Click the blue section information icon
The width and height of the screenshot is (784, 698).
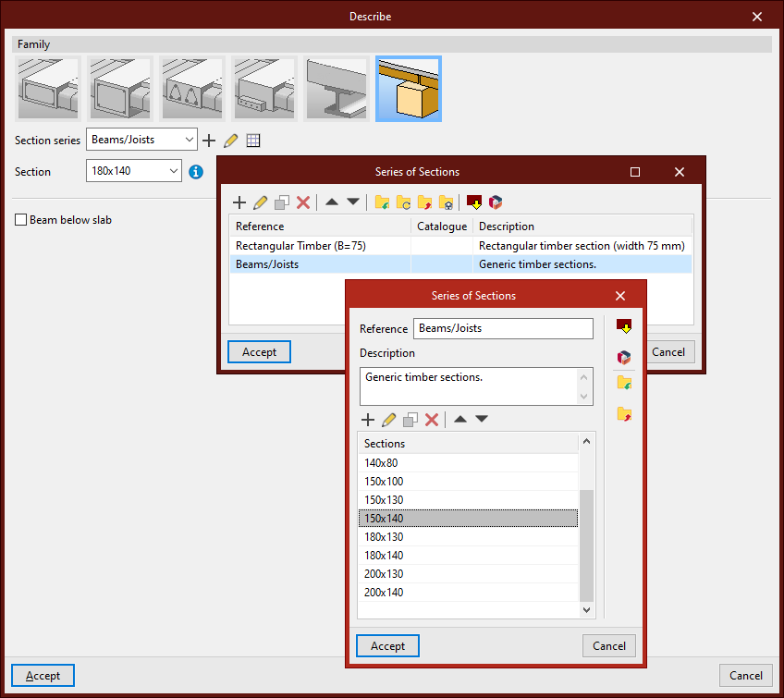(x=196, y=172)
